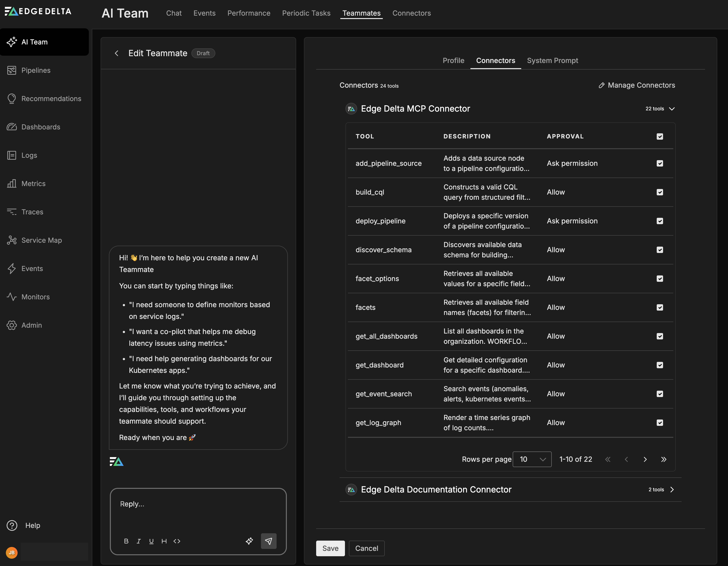Send the reply using the paper plane icon
Image resolution: width=728 pixels, height=566 pixels.
269,541
